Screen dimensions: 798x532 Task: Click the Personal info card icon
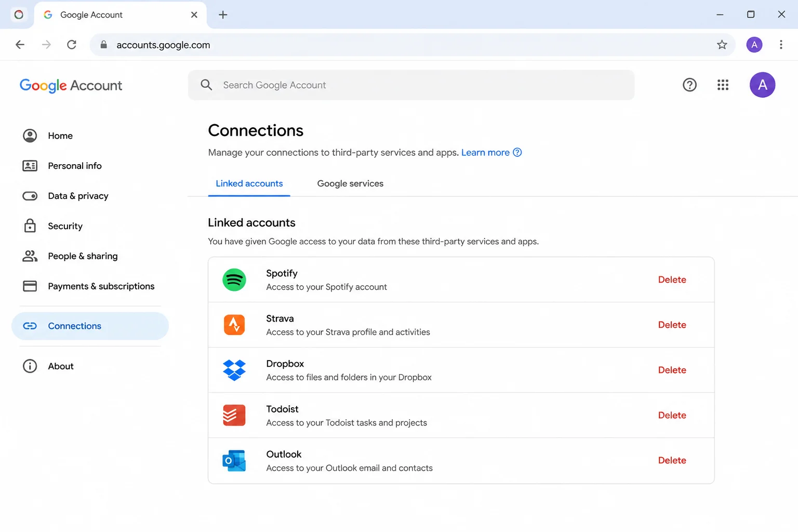point(30,166)
